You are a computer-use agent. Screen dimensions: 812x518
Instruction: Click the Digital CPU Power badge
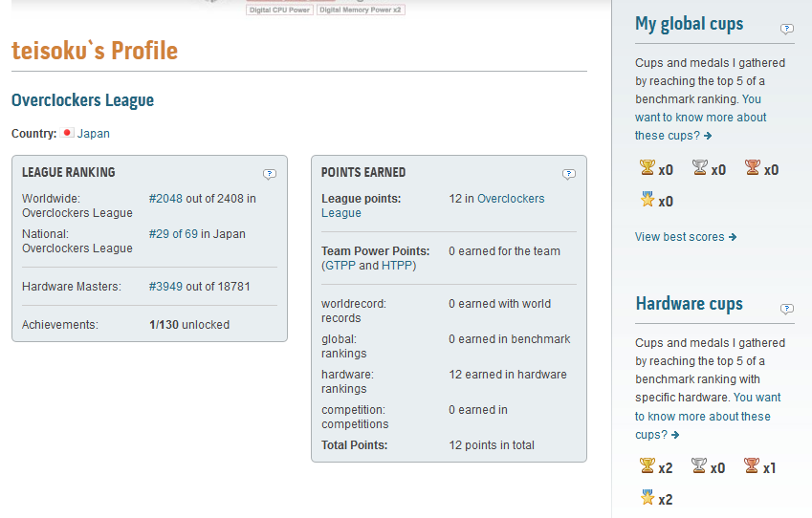(x=279, y=10)
